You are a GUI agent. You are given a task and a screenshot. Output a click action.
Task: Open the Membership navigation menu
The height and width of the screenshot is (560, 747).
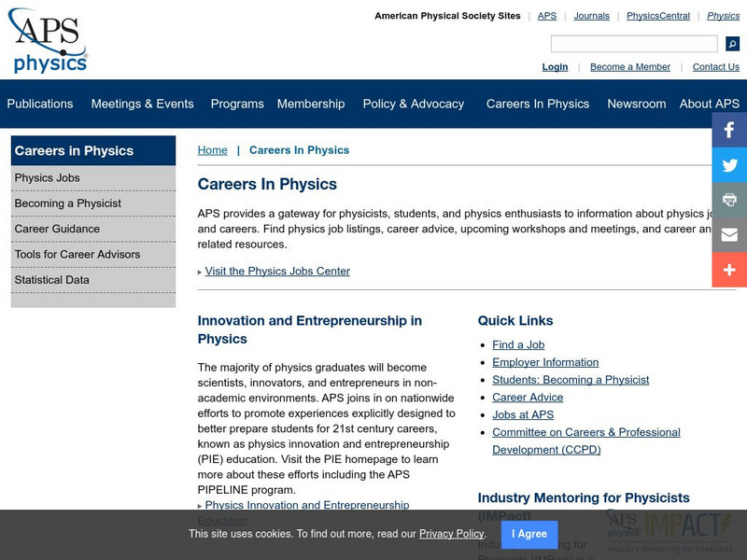(312, 105)
